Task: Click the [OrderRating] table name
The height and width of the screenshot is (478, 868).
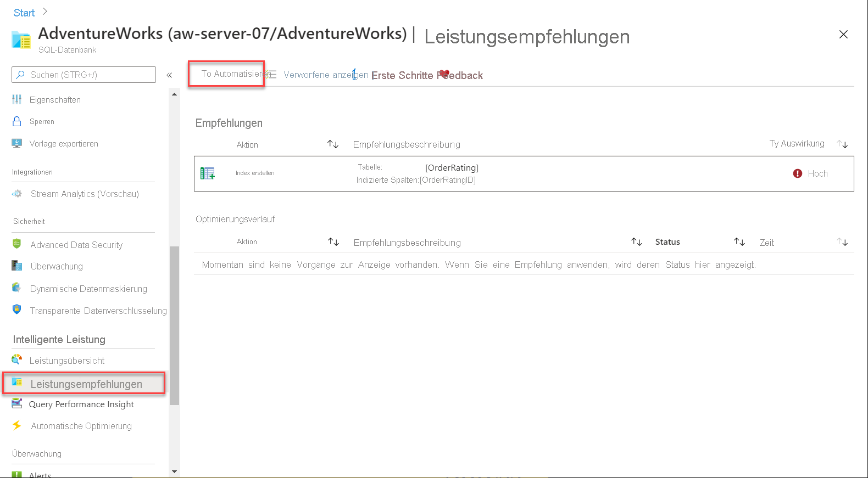Action: (452, 168)
